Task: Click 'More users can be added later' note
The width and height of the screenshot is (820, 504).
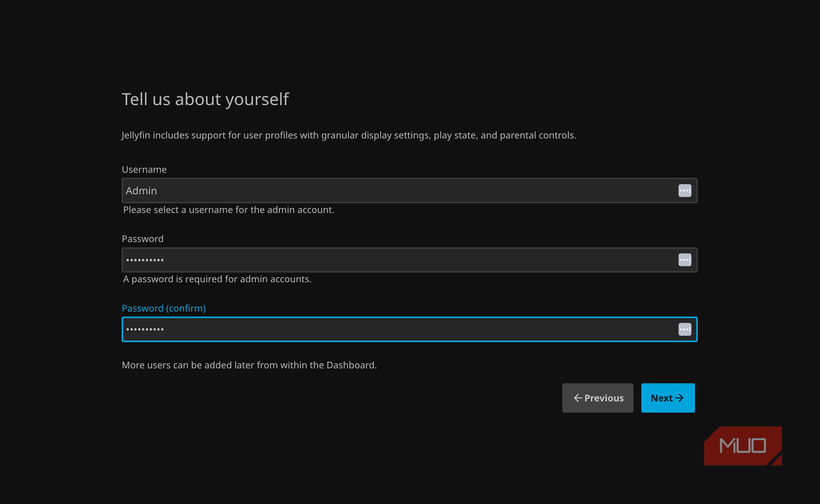Action: coord(249,365)
